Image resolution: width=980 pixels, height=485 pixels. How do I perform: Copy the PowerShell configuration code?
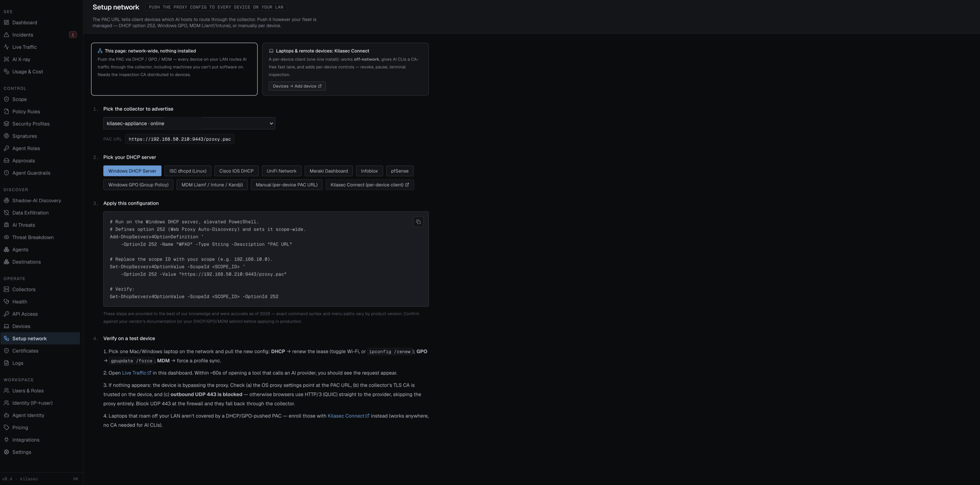pyautogui.click(x=418, y=222)
